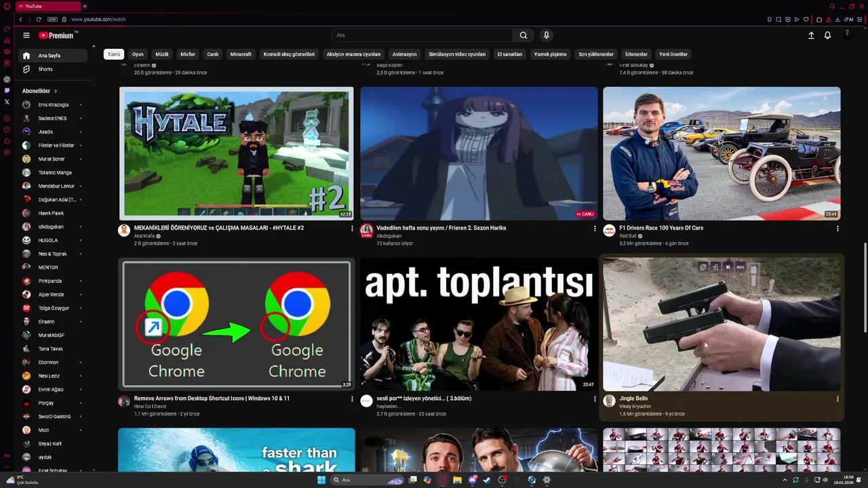The image size is (868, 488).
Task: Open more options for sesli por** video
Action: pos(595,399)
